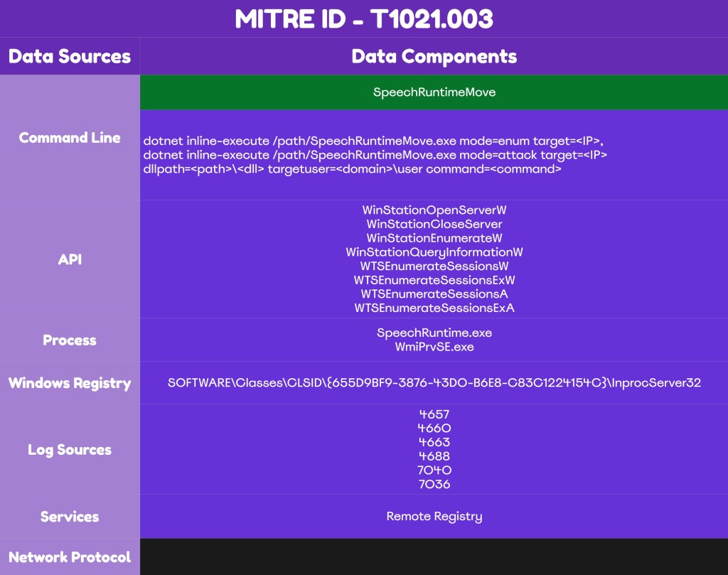Image resolution: width=728 pixels, height=575 pixels.
Task: Click the green SpeechRuntimeMove cell
Action: coord(434,92)
